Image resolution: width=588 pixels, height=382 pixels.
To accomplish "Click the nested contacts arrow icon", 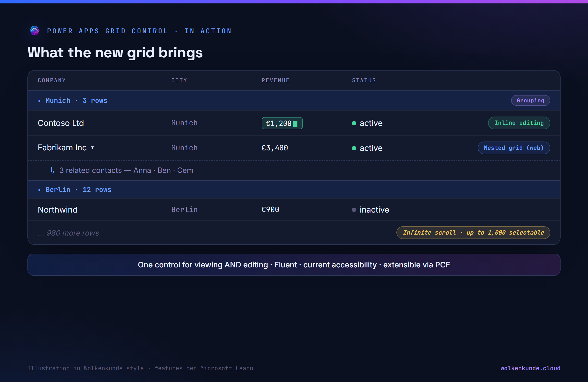I will pyautogui.click(x=52, y=170).
